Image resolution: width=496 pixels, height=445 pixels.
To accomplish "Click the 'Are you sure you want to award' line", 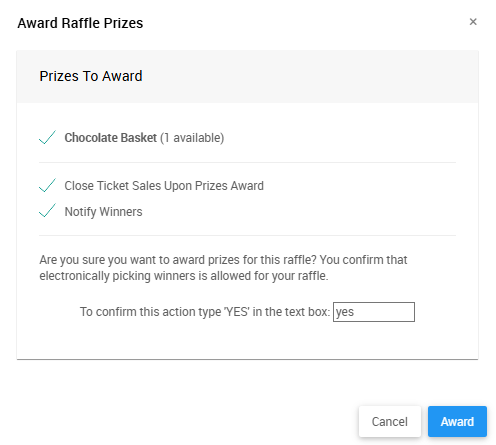I will (223, 260).
